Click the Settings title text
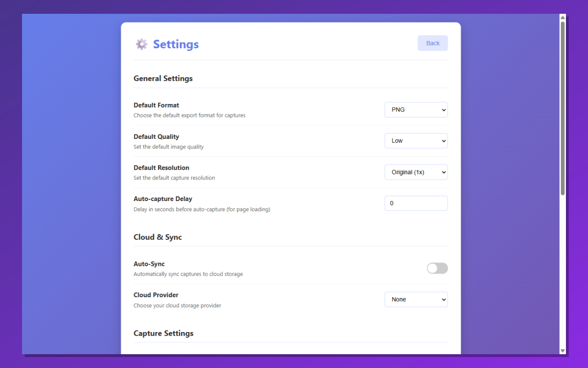 point(176,44)
